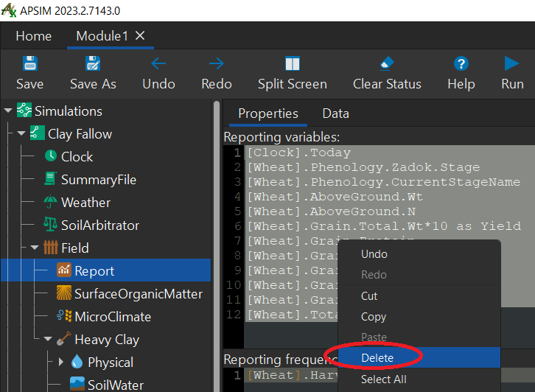Click the Clear Status label
The height and width of the screenshot is (392, 535).
(x=387, y=84)
